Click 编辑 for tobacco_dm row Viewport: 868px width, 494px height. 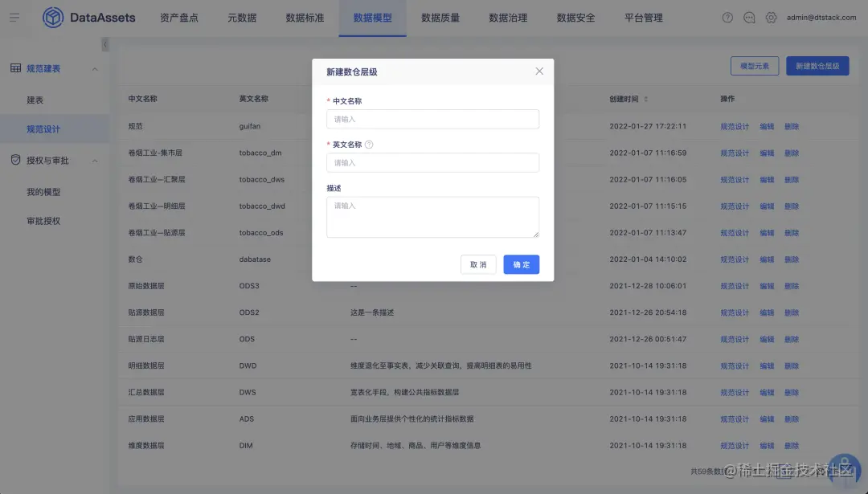[767, 153]
